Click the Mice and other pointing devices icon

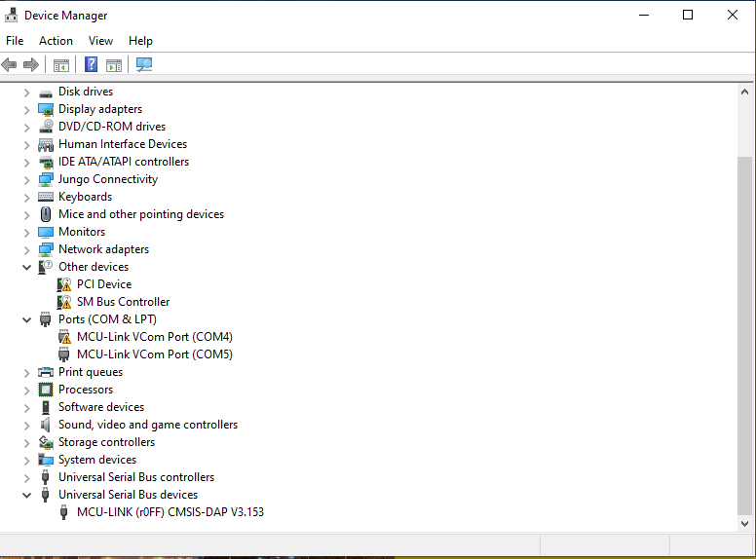pyautogui.click(x=46, y=214)
